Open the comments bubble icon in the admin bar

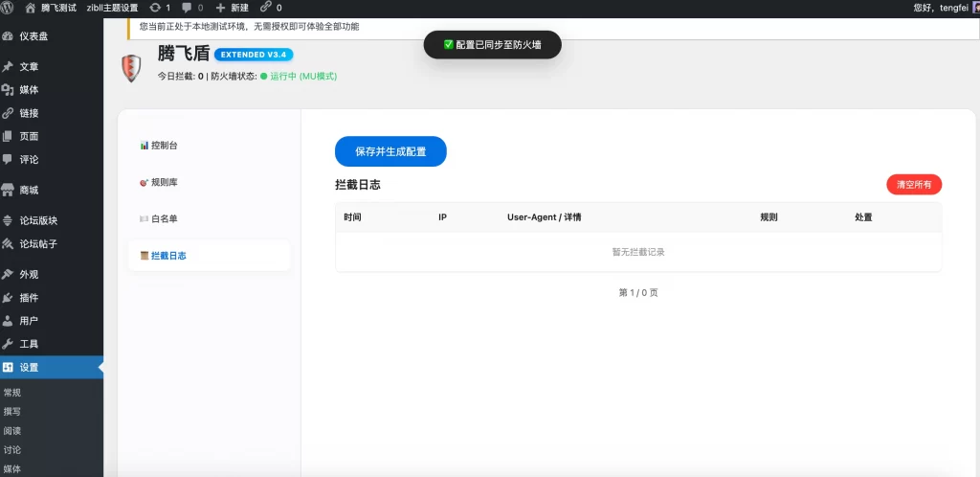point(187,8)
